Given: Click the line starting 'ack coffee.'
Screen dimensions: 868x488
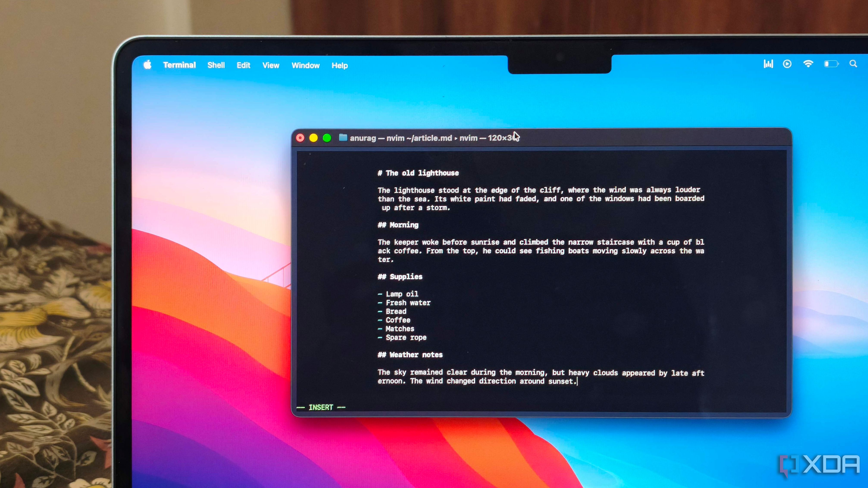Looking at the screenshot, I should click(x=541, y=251).
